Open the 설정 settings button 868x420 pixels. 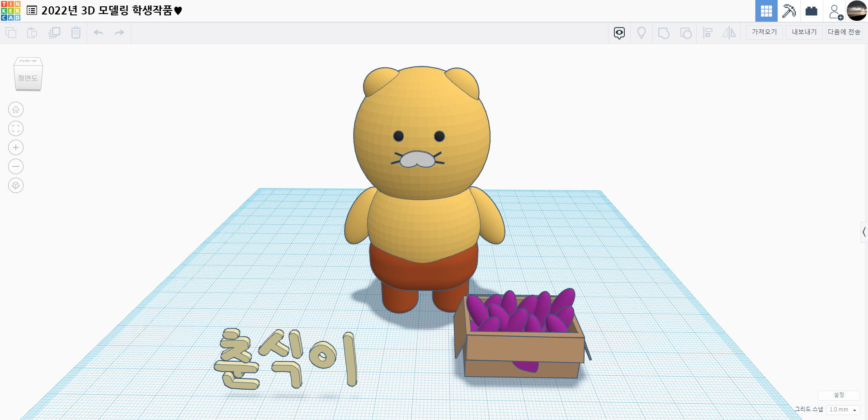click(839, 395)
